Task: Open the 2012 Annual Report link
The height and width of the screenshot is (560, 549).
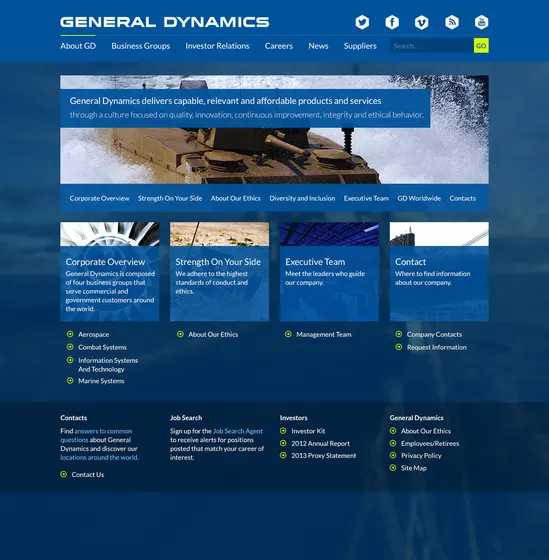Action: [x=320, y=444]
